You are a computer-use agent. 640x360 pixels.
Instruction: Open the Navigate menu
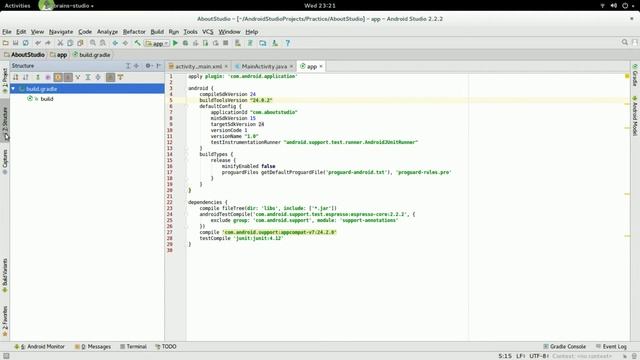click(61, 32)
